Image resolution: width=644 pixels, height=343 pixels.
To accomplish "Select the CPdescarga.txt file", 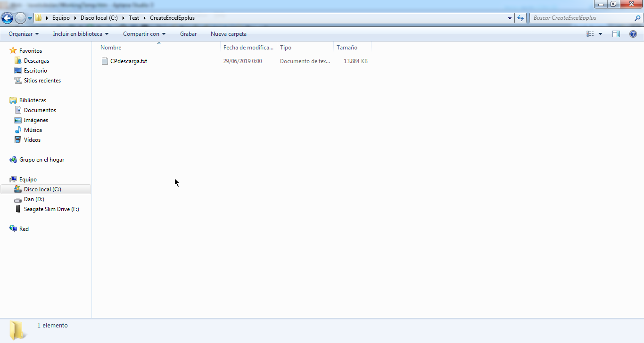I will pos(128,61).
